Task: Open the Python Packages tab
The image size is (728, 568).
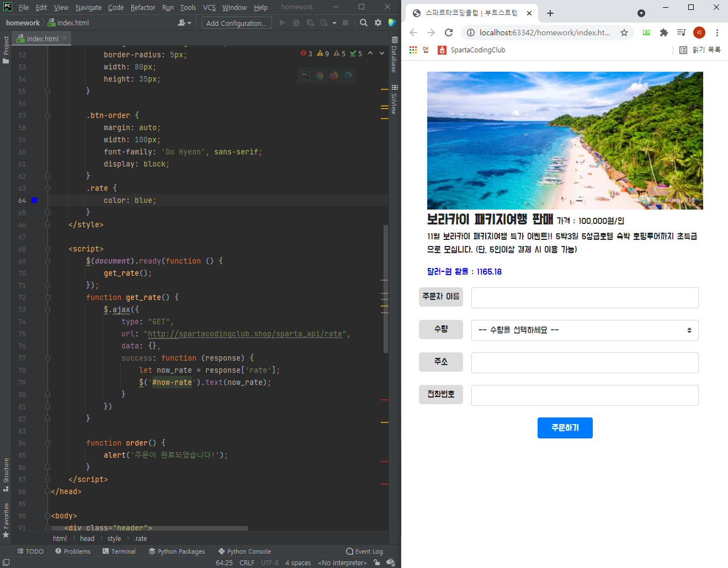Action: pos(177,551)
